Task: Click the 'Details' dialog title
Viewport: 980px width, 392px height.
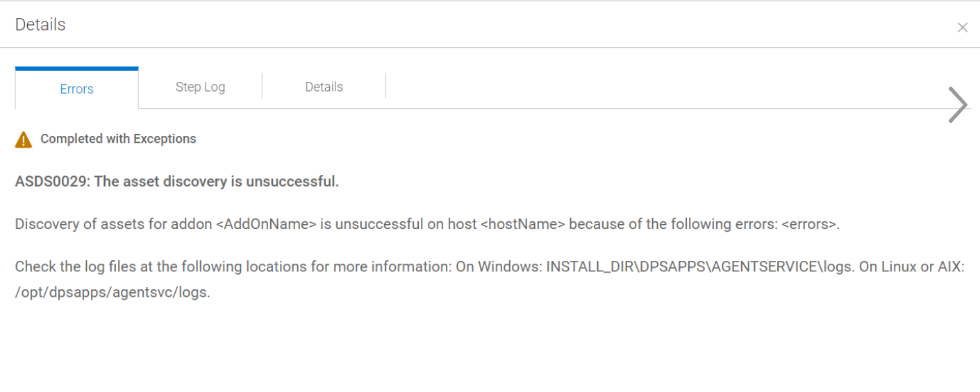Action: click(40, 24)
